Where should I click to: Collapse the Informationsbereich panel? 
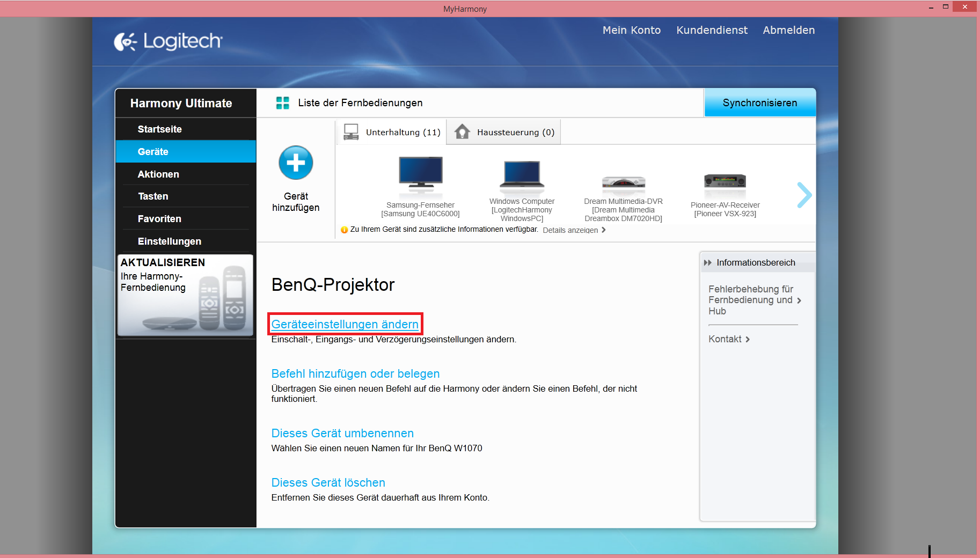(x=707, y=263)
